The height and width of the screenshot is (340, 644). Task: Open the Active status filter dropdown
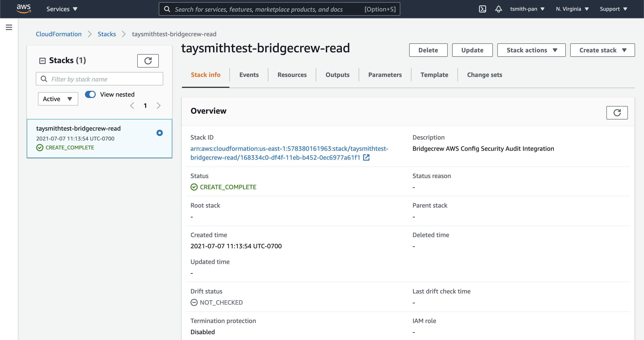pos(58,99)
